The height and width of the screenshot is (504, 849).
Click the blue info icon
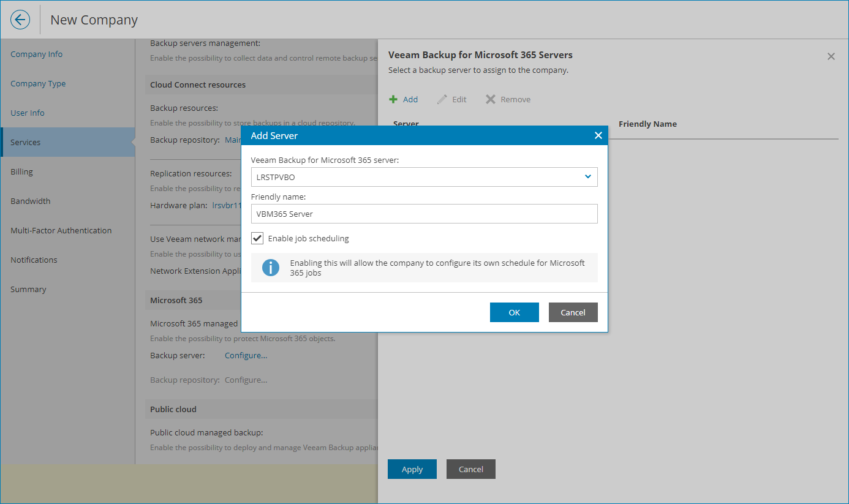tap(271, 268)
